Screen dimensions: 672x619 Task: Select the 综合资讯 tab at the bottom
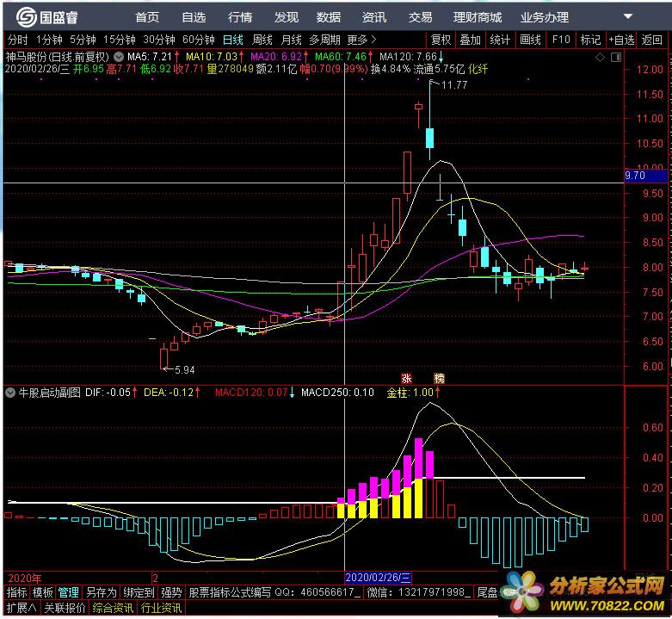tap(114, 608)
